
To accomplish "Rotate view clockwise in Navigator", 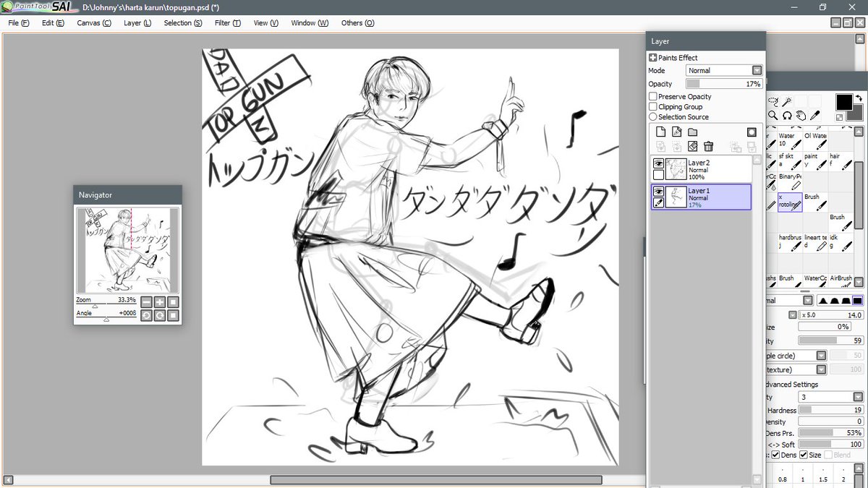I will 160,315.
